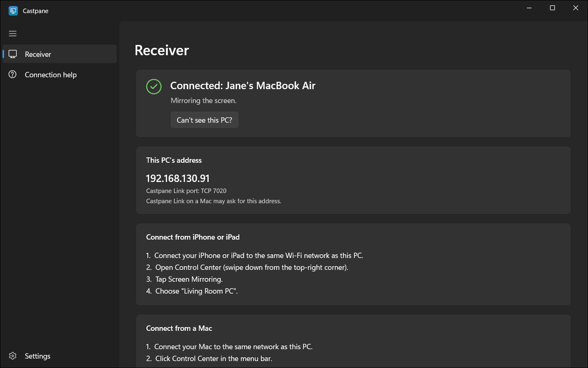
Task: Open the Connection help page
Action: coord(60,74)
